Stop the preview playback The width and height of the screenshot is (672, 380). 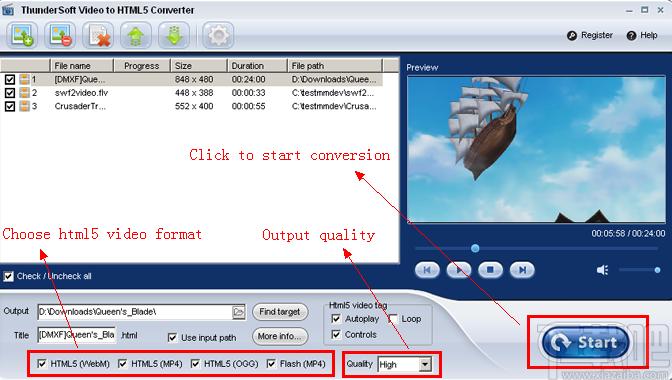pyautogui.click(x=490, y=270)
